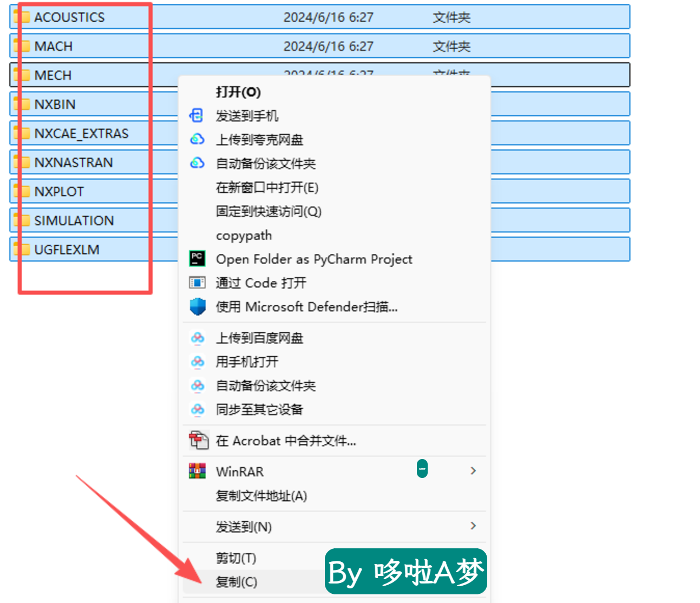This screenshot has width=700, height=603.
Task: Select the NXCAE_EXTRAS folder name
Action: [x=81, y=133]
